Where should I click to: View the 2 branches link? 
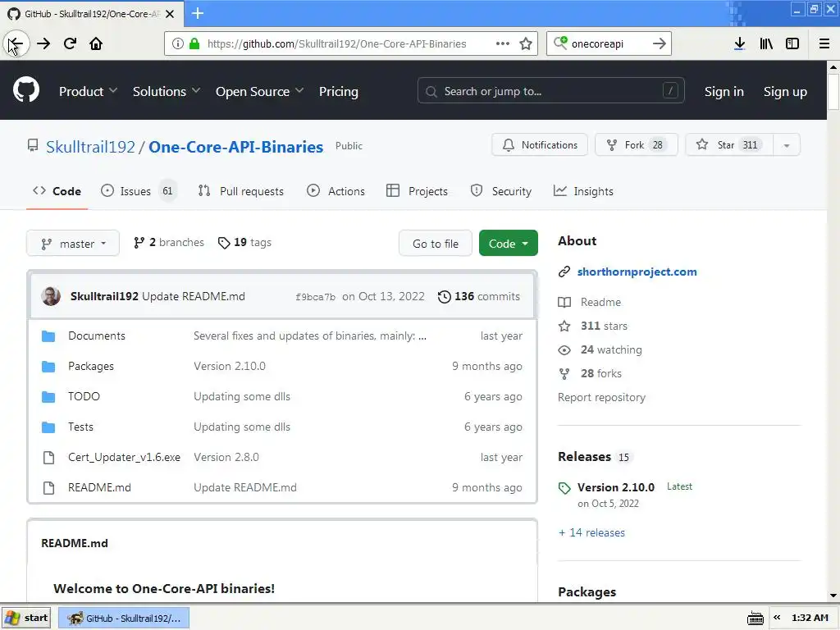(169, 243)
